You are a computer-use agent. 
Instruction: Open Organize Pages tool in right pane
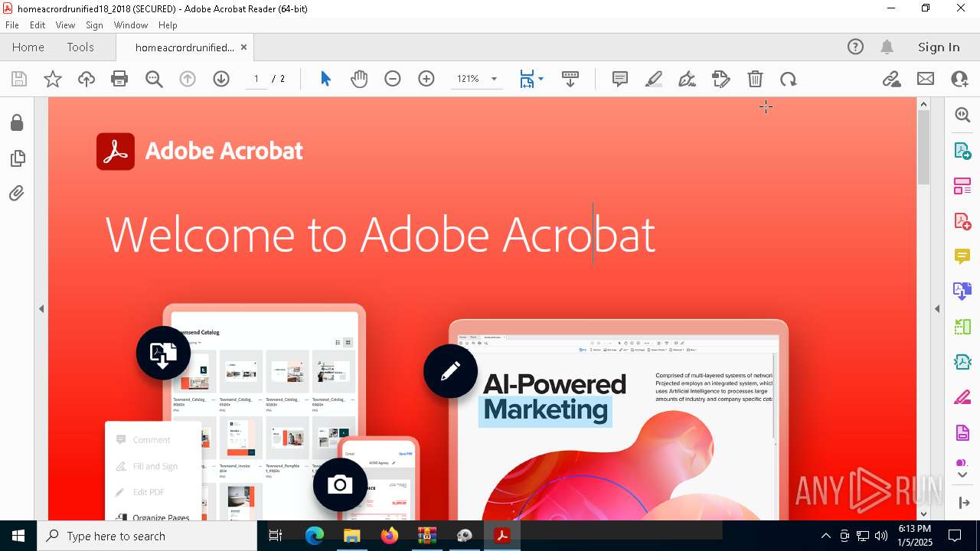click(x=962, y=185)
